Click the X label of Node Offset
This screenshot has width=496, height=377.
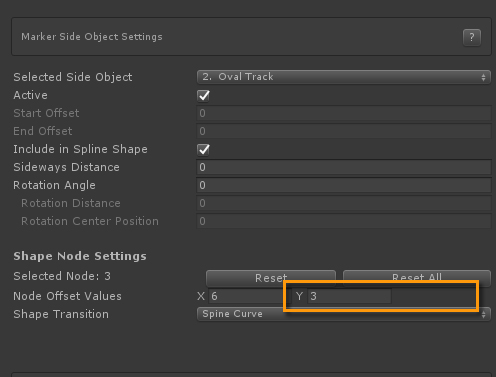click(201, 296)
